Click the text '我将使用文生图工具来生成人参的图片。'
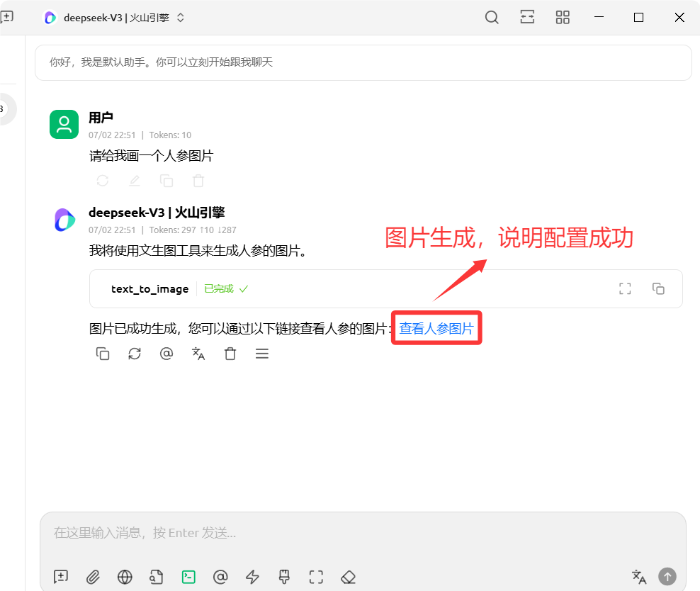700x591 pixels. (198, 250)
